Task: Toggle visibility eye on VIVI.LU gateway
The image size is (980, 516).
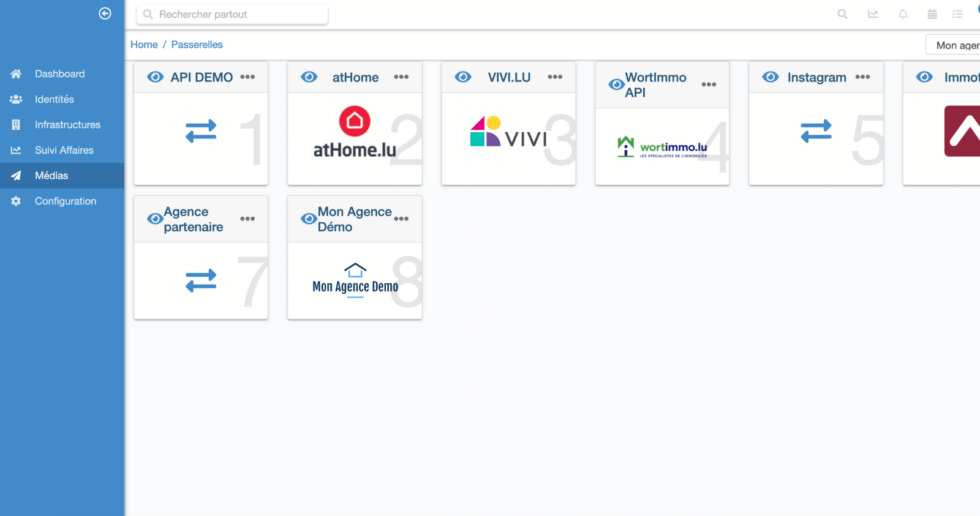Action: (463, 77)
